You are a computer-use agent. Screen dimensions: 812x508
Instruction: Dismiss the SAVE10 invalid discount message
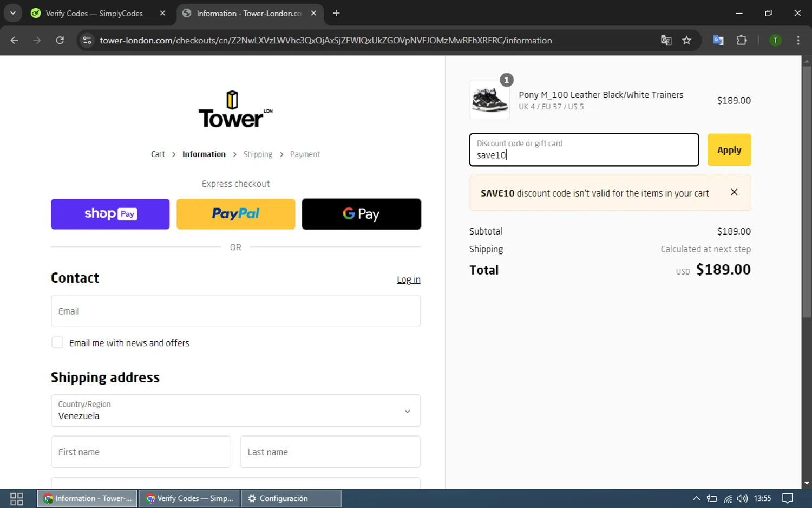(734, 192)
